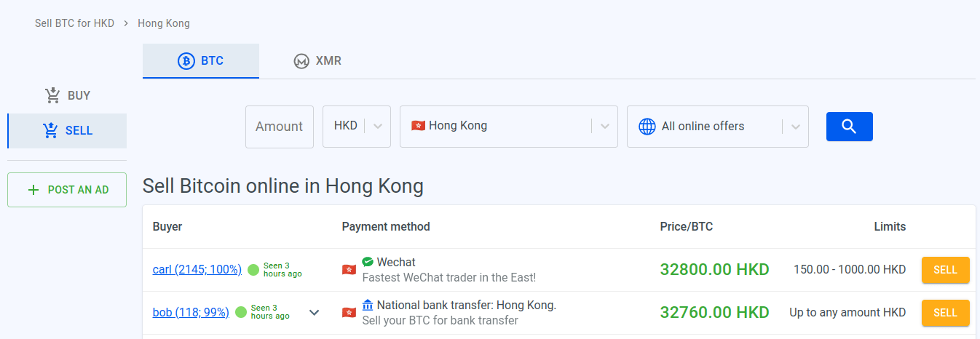Screen dimensions: 980x339
Task: Click the 32800.00 HKD price
Action: pos(715,270)
